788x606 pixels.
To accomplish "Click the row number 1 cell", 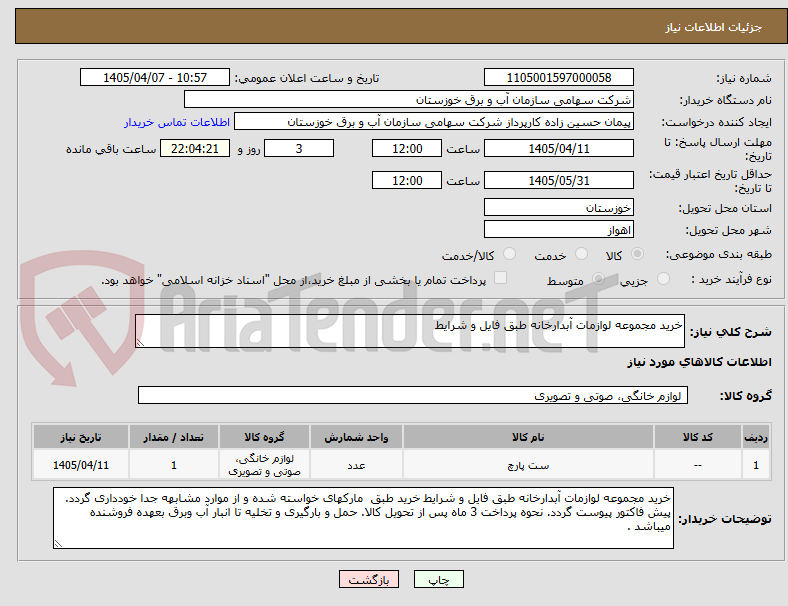I will pos(755,465).
